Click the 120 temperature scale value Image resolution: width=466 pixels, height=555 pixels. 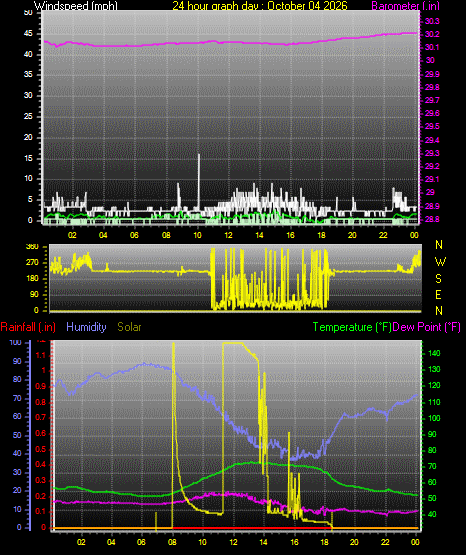[x=434, y=385]
